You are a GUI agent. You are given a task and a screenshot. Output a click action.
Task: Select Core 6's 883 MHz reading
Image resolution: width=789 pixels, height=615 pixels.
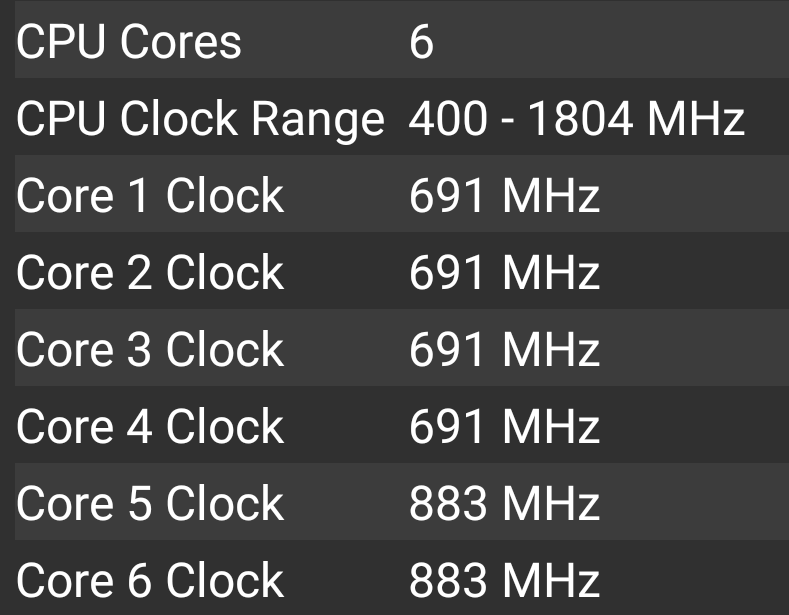504,581
